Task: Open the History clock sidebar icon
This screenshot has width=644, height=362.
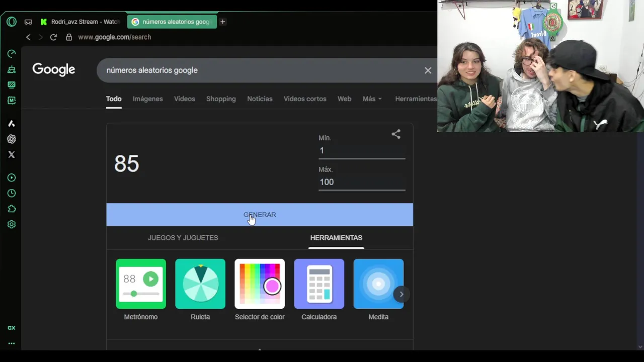Action: pyautogui.click(x=12, y=194)
